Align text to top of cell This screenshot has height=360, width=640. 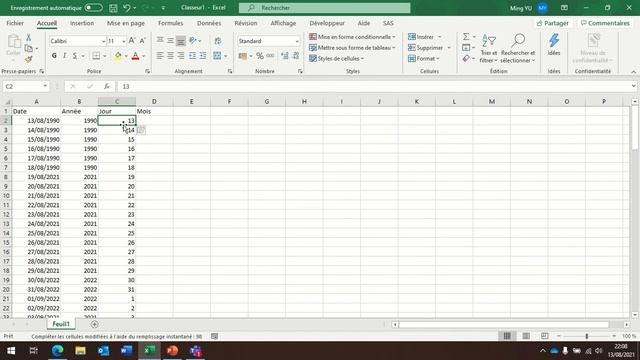160,40
